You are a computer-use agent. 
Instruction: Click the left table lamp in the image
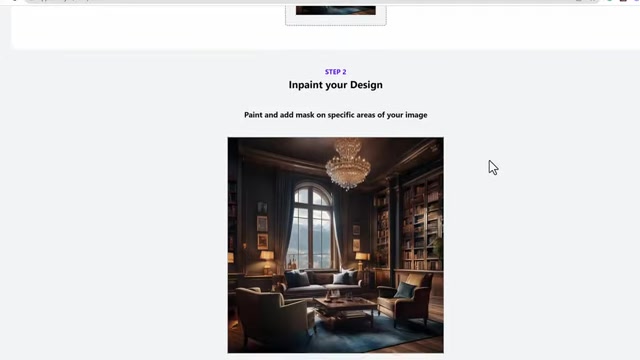(267, 261)
